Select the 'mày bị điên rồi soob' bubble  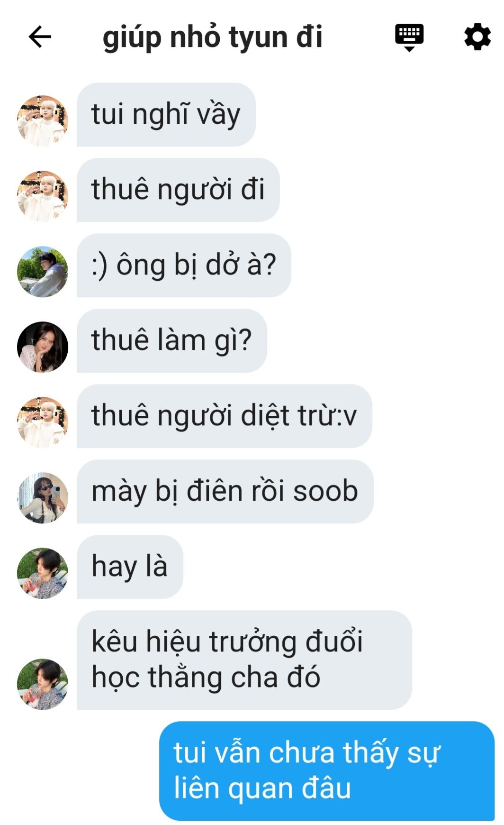(225, 491)
